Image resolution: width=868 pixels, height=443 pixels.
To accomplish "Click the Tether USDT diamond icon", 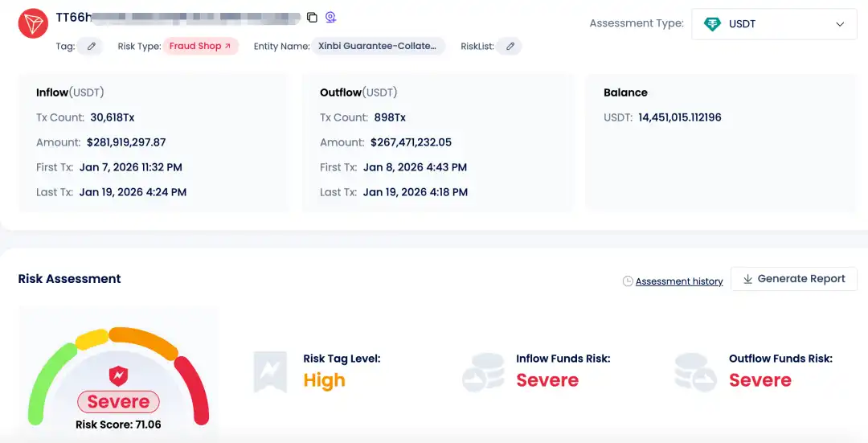I will pos(712,24).
